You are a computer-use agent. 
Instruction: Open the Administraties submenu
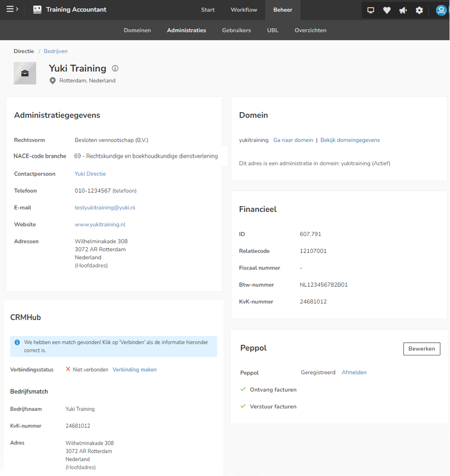pyautogui.click(x=186, y=30)
